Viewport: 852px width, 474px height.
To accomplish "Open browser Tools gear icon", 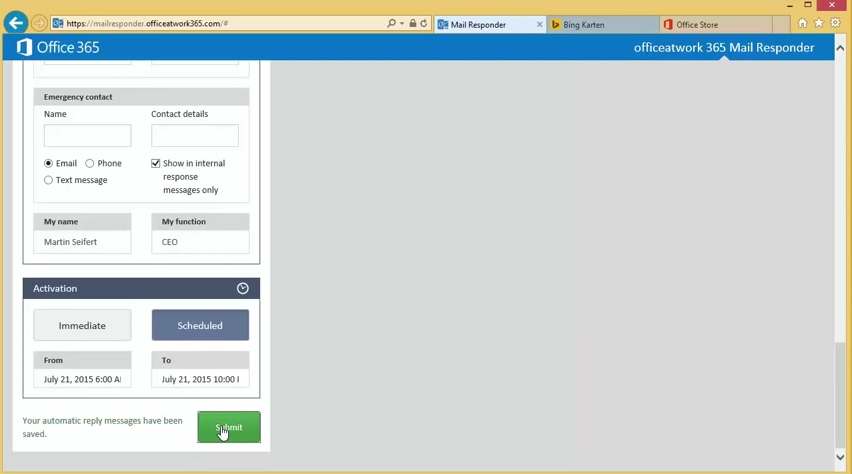I will [x=836, y=23].
